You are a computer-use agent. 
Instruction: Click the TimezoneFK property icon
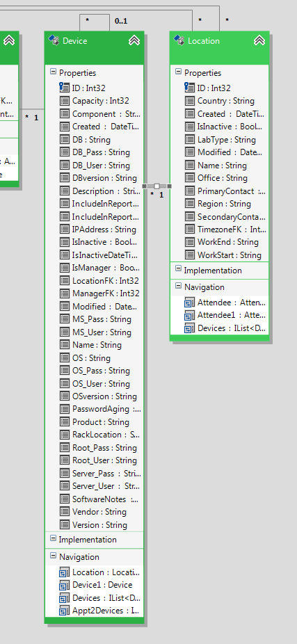189,230
